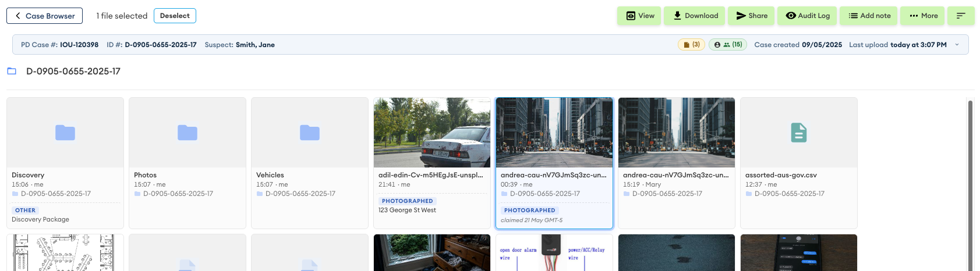Expand the case details chevron
Screen dimensions: 980x271
[957, 45]
